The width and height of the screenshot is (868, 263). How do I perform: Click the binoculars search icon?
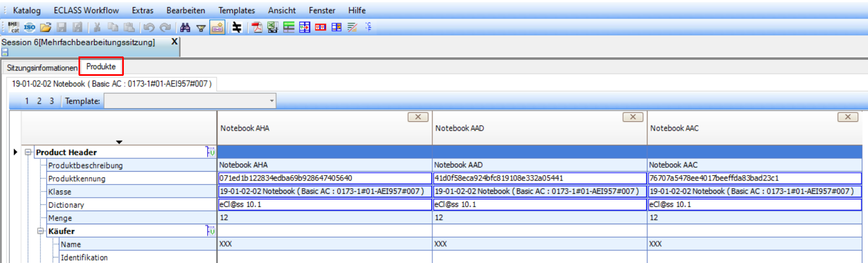pos(185,27)
